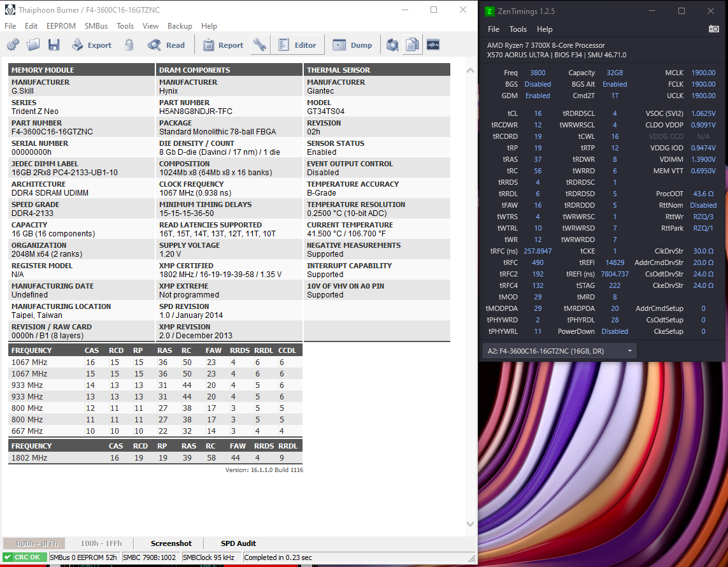Click the VDIMM value 1.3900V
Image resolution: width=728 pixels, height=567 pixels.
(x=703, y=159)
